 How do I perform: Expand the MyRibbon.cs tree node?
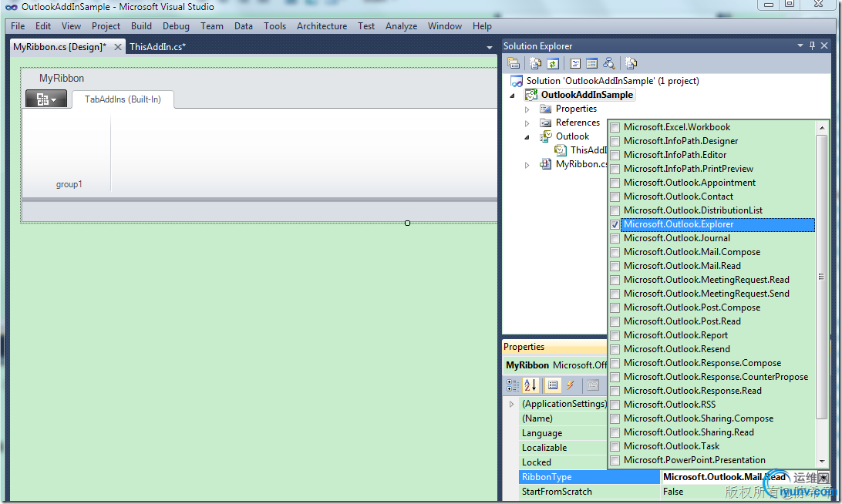[527, 165]
